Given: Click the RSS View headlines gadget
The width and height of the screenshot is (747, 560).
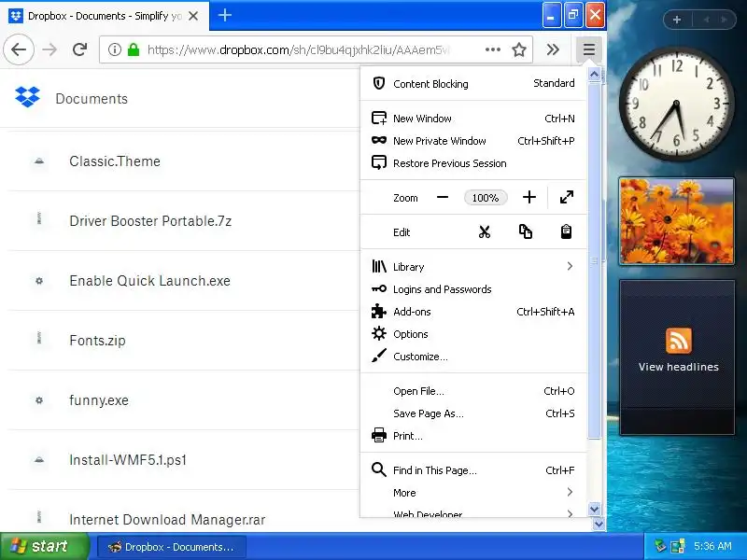Looking at the screenshot, I should point(677,357).
